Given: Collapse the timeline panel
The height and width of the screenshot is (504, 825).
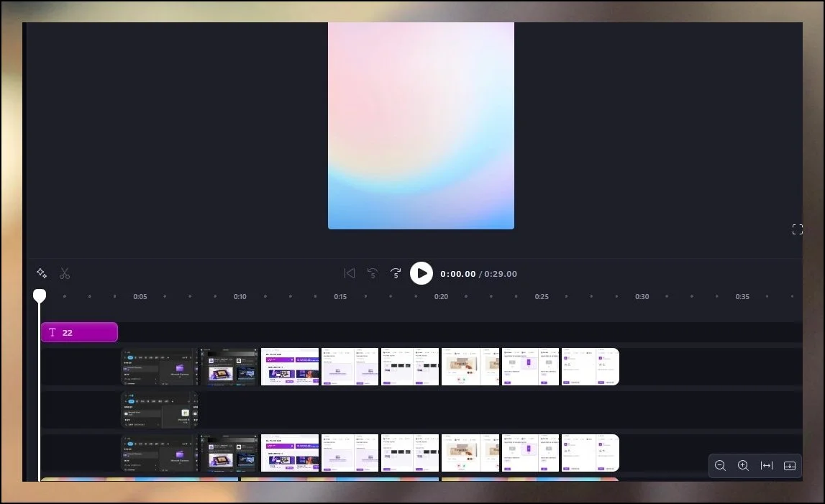Looking at the screenshot, I should point(790,466).
